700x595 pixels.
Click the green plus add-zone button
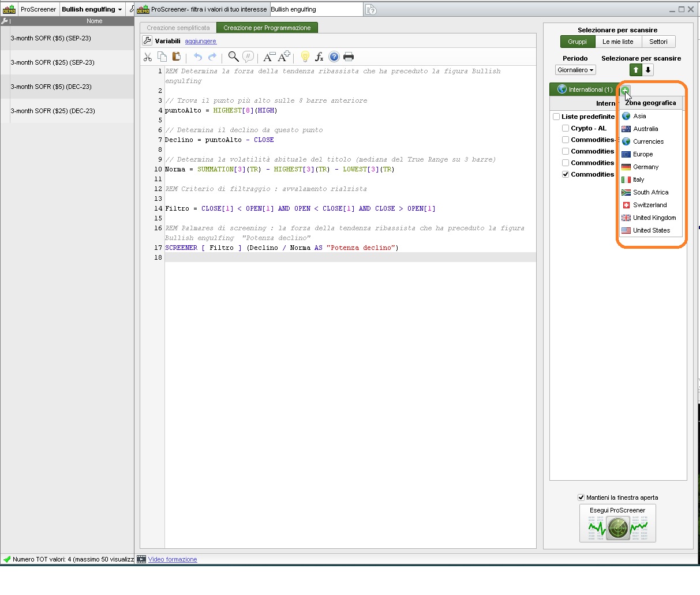[x=625, y=90]
